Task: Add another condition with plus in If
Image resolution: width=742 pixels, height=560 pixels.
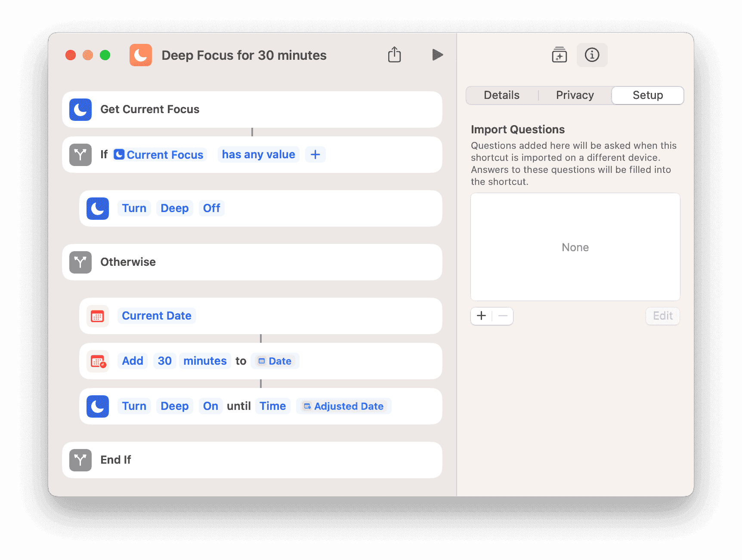Action: tap(315, 155)
